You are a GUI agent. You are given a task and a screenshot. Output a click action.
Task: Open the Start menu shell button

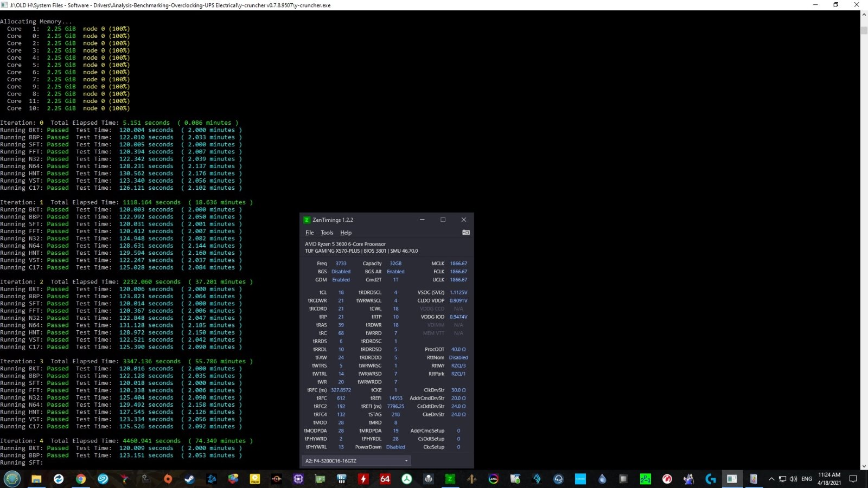[x=12, y=479]
